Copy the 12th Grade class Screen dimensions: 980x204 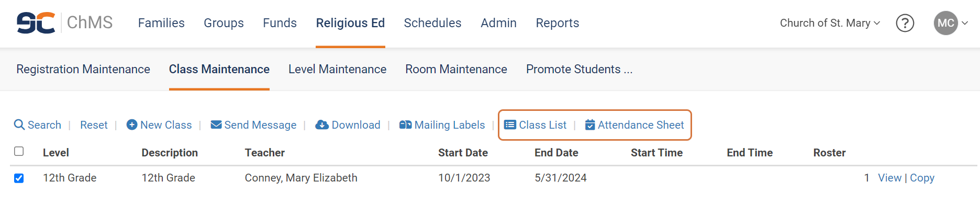click(x=922, y=178)
